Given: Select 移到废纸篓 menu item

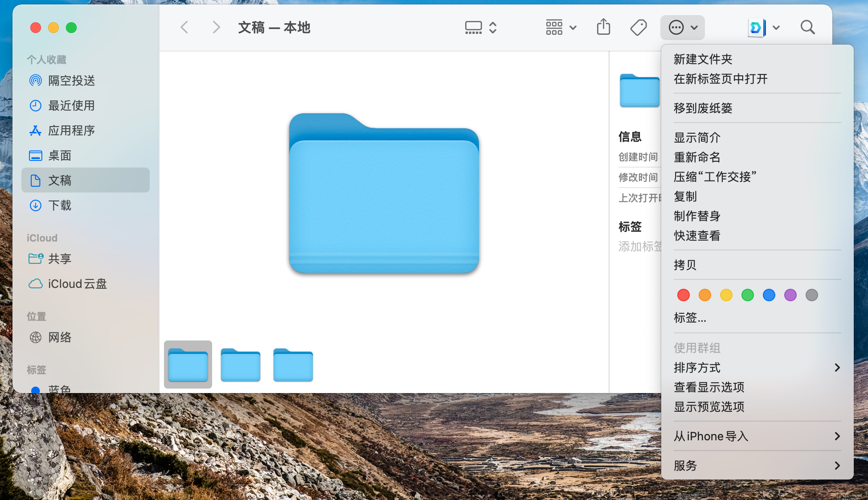Looking at the screenshot, I should tap(703, 108).
